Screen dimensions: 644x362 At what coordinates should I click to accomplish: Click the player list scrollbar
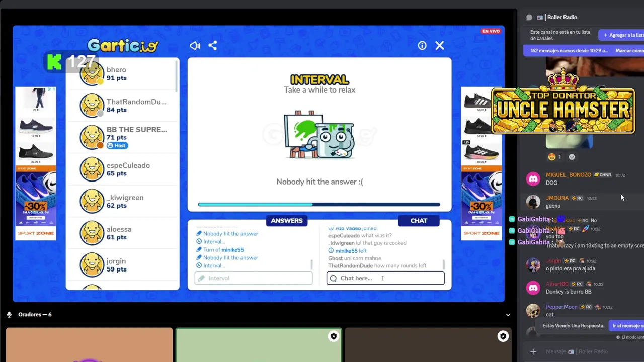point(177,75)
